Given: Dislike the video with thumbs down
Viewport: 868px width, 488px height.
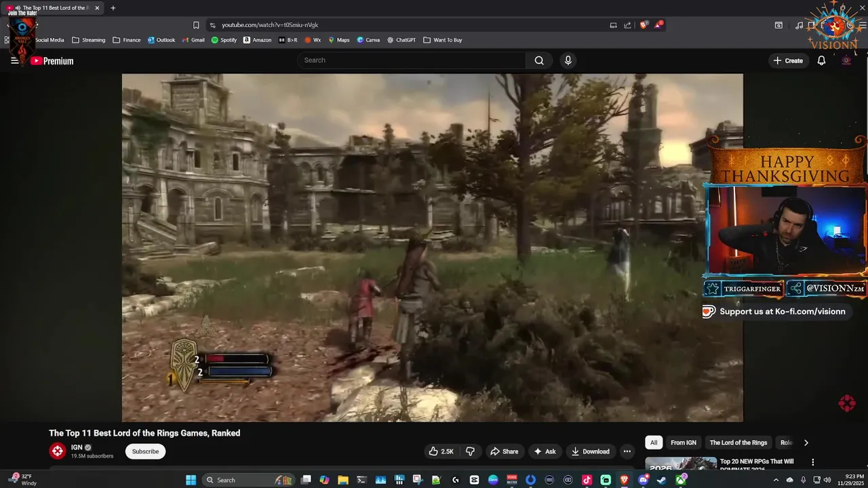Looking at the screenshot, I should pos(470,451).
